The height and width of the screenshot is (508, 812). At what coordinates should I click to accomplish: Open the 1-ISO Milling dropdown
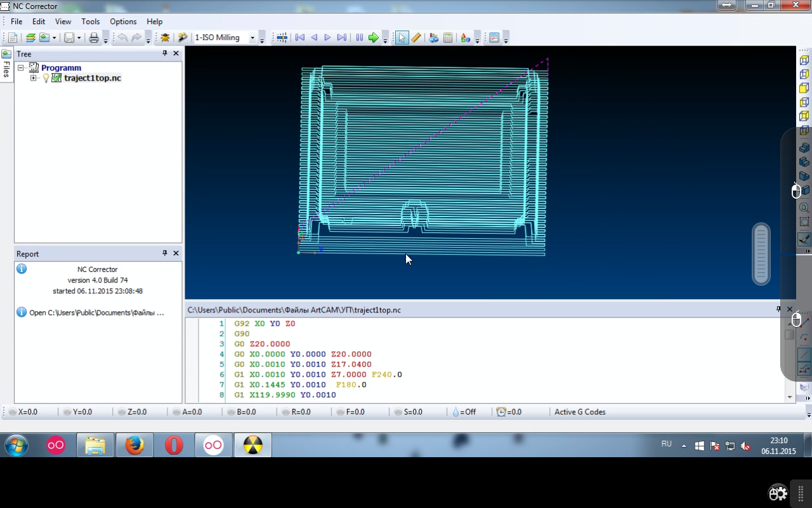[x=252, y=38]
